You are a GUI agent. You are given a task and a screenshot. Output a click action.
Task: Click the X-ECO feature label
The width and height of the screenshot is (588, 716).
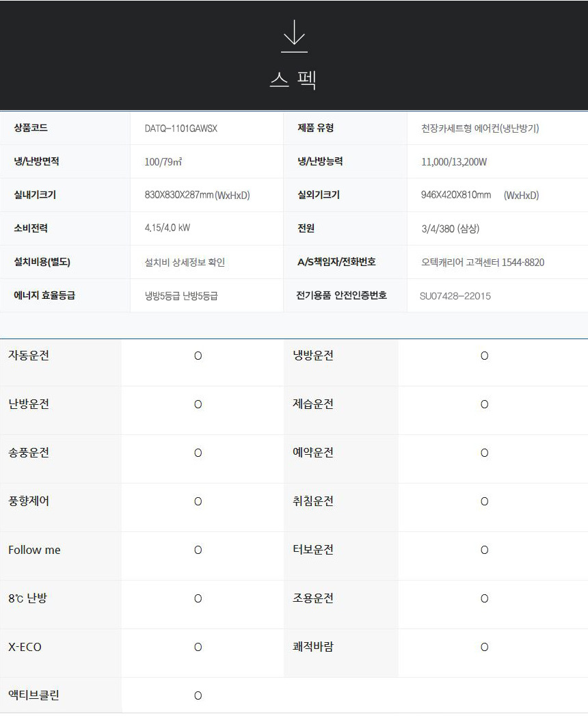25,647
